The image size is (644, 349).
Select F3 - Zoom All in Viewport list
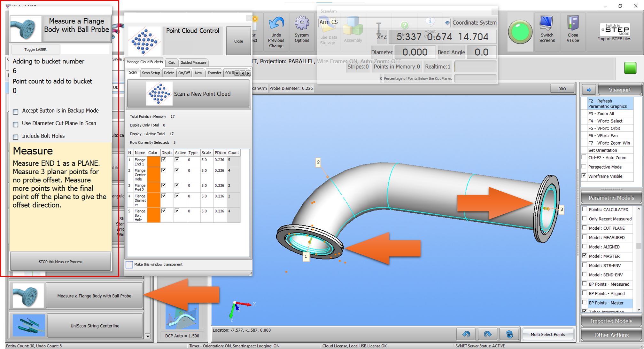tap(601, 114)
